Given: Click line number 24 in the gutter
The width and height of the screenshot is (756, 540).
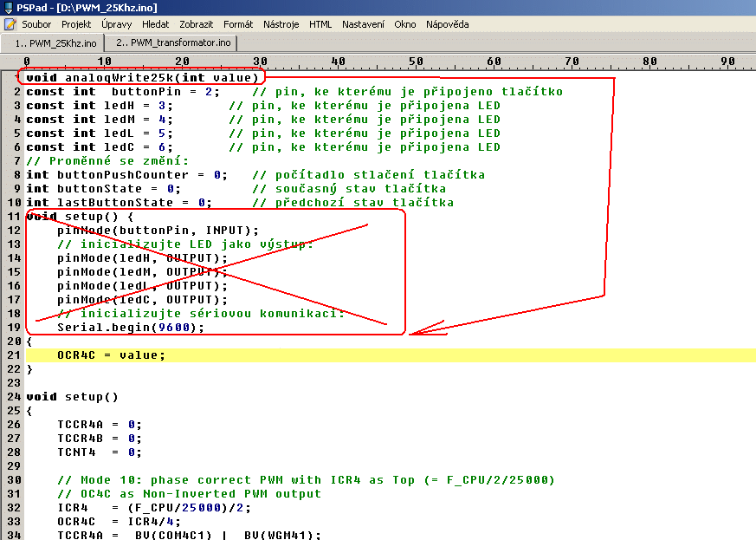Looking at the screenshot, I should pos(16,397).
